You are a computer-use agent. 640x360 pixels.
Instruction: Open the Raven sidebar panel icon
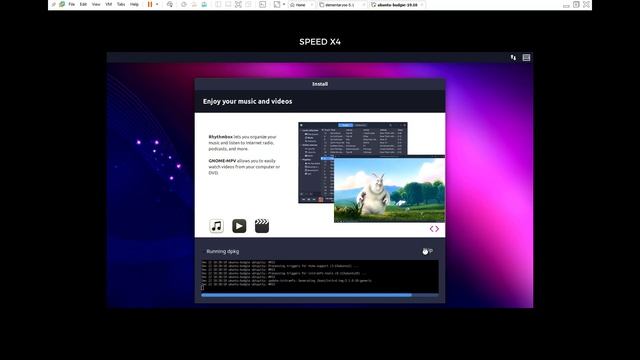coord(527,58)
